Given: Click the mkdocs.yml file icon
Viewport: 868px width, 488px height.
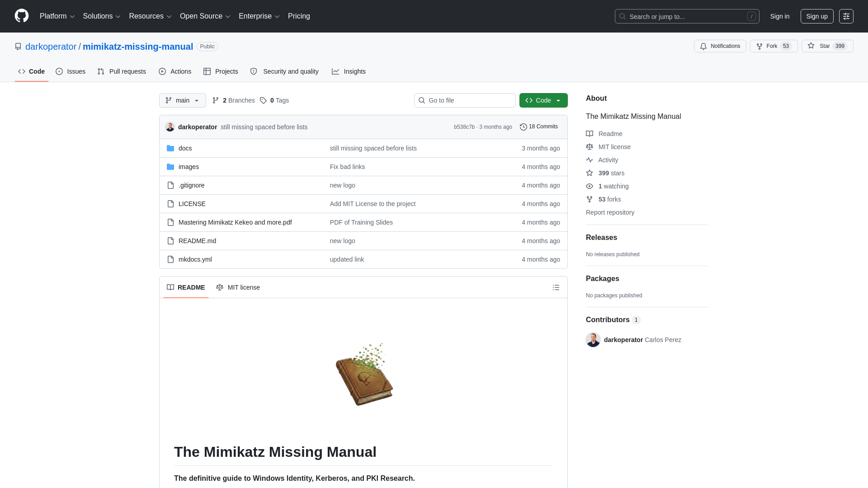Looking at the screenshot, I should tap(170, 259).
